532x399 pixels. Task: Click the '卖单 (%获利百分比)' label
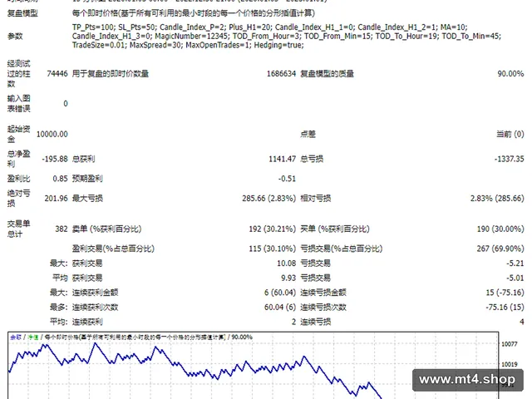click(x=106, y=229)
